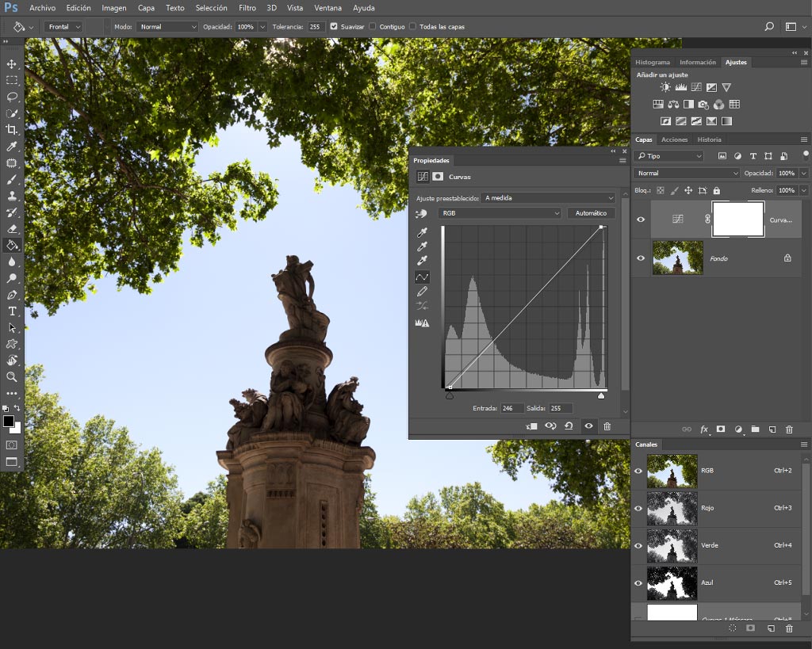Reset the Curves adjustment to defaults
The width and height of the screenshot is (812, 649).
click(569, 426)
